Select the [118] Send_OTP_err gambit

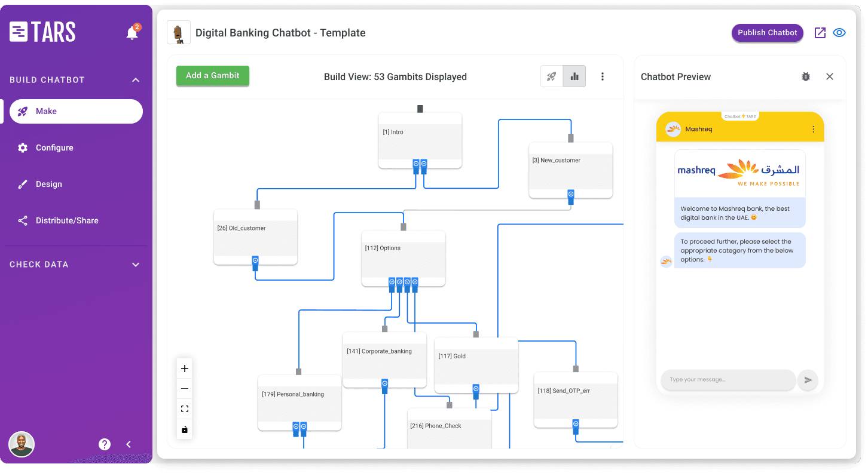[576, 400]
